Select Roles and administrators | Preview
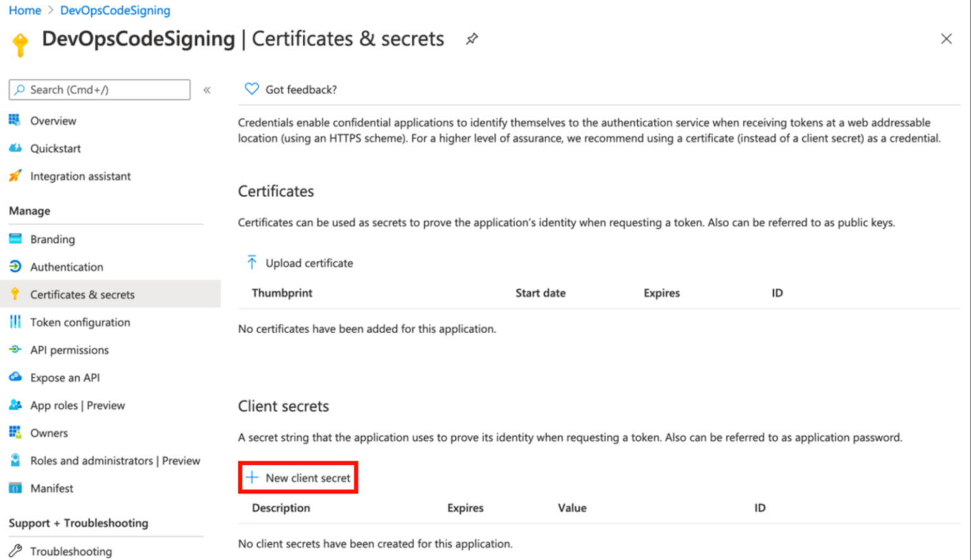The width and height of the screenshot is (971, 560). click(x=115, y=460)
